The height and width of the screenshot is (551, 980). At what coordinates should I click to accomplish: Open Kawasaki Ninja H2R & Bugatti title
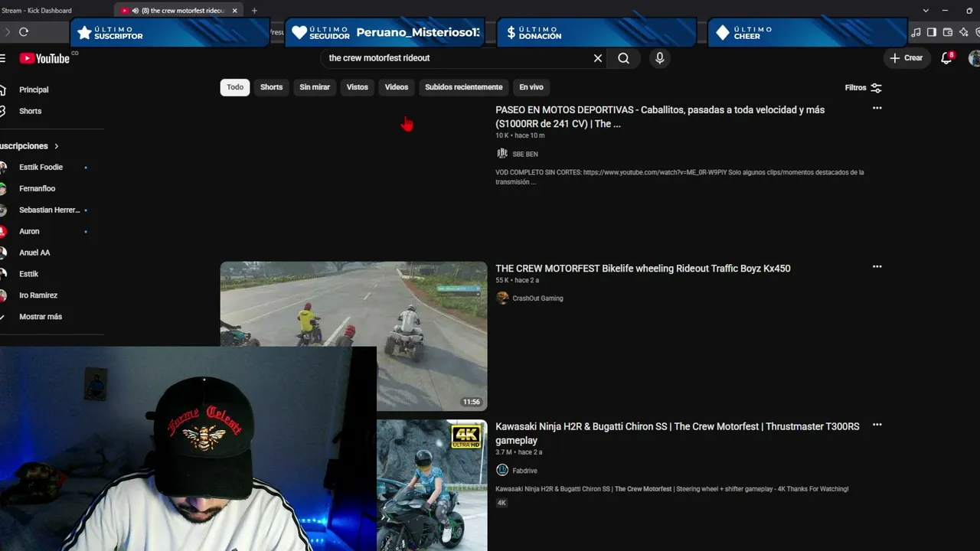tap(678, 433)
